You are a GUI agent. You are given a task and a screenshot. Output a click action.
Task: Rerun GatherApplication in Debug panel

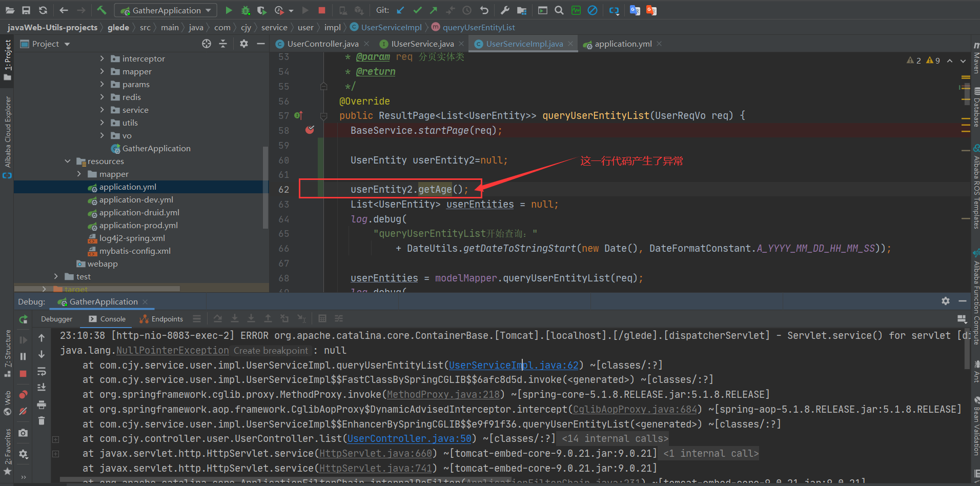tap(23, 319)
